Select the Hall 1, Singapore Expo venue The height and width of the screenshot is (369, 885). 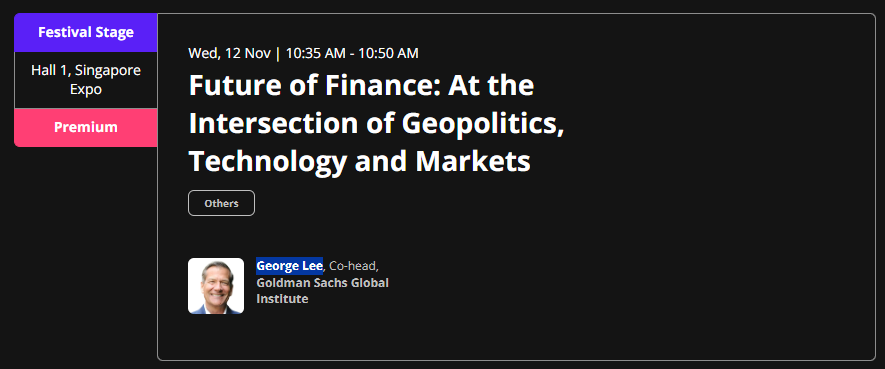click(86, 80)
